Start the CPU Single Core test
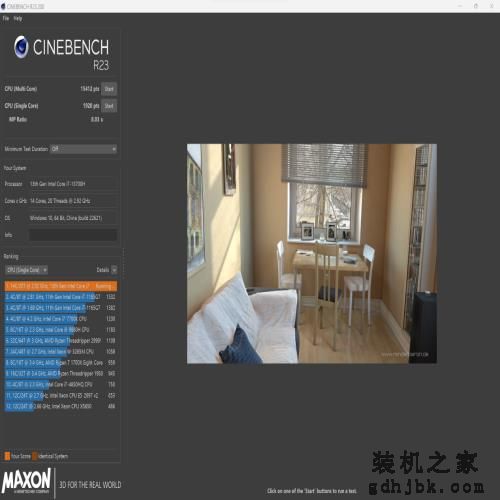Image resolution: width=500 pixels, height=500 pixels. (x=109, y=106)
